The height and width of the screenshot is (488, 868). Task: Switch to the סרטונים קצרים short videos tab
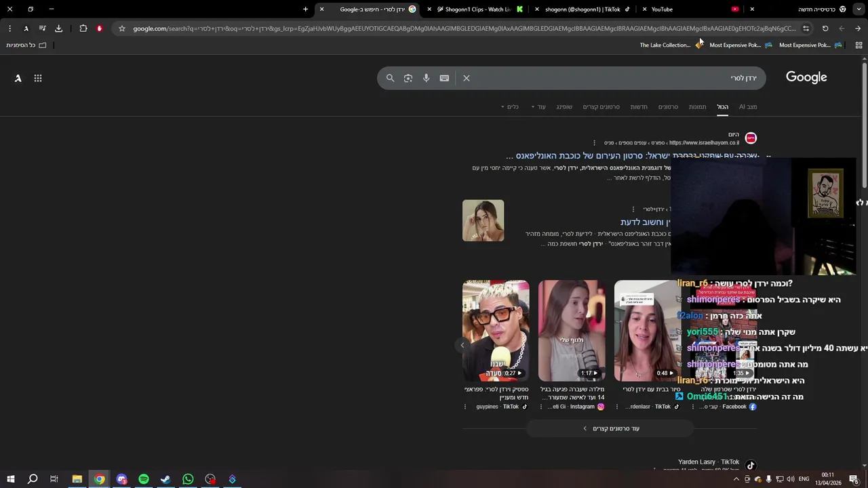(x=601, y=107)
